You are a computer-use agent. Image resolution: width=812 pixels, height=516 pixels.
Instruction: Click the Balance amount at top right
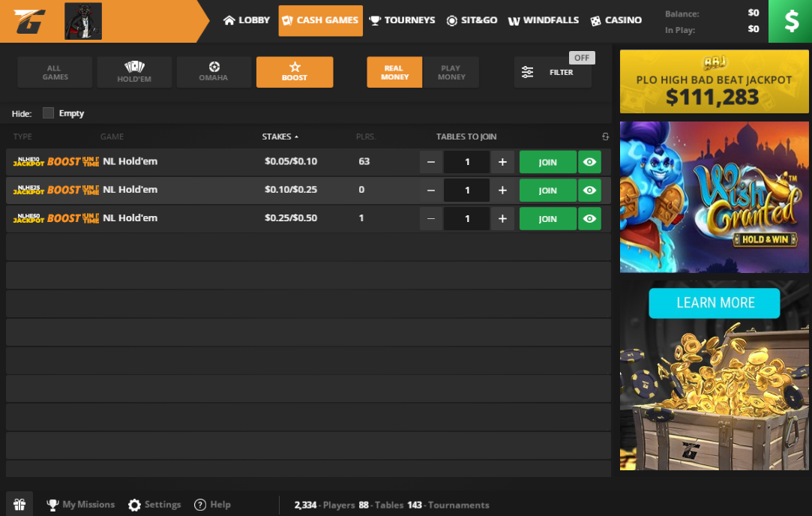(x=754, y=13)
